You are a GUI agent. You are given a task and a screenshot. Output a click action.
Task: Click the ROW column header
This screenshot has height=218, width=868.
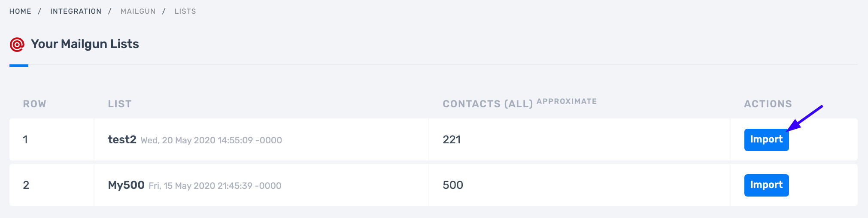[34, 104]
